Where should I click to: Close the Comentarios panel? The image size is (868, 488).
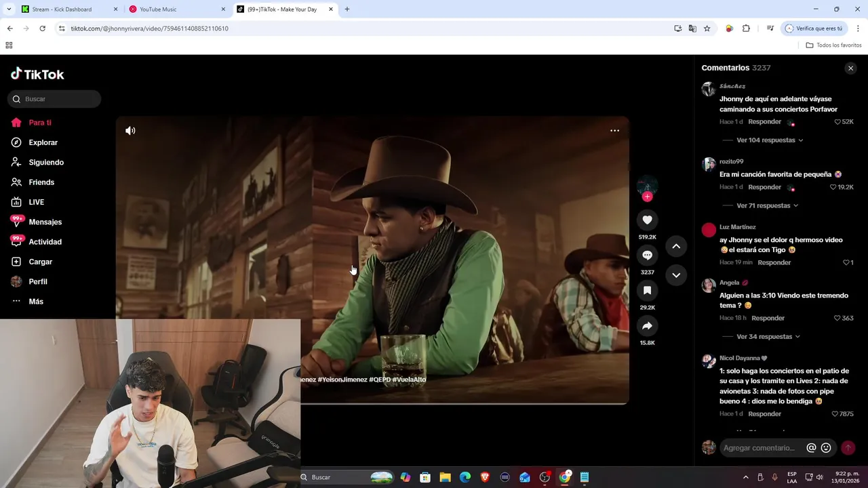[850, 68]
